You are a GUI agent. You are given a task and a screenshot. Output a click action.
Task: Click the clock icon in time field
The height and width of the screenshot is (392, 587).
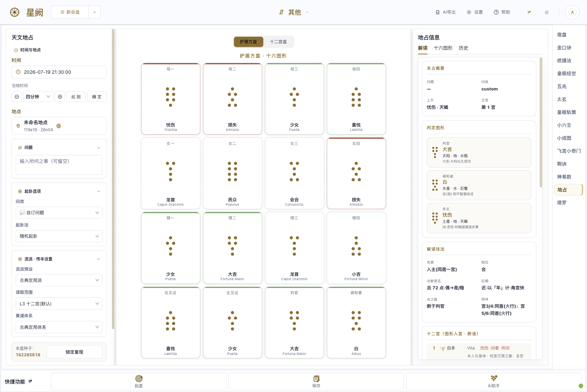(x=18, y=72)
